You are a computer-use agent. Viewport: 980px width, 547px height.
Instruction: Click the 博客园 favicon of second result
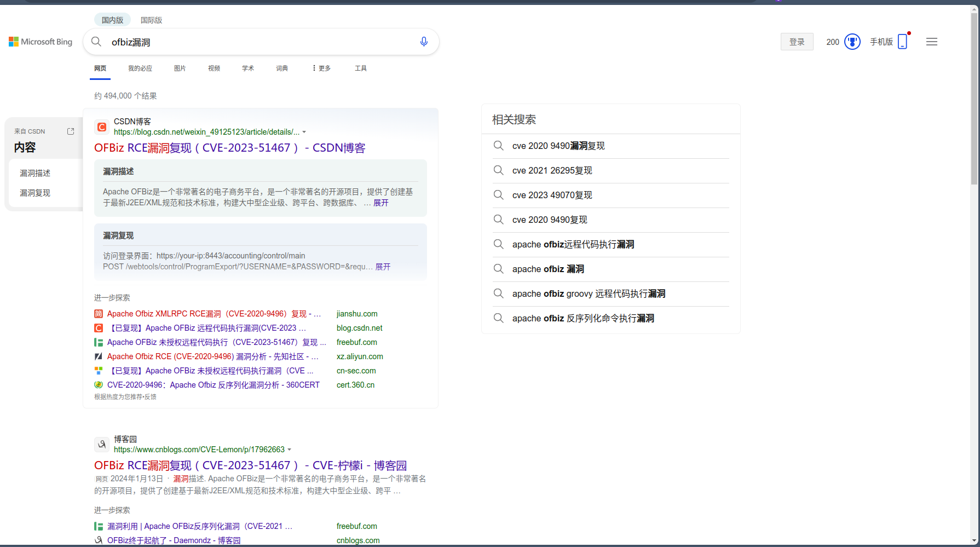tap(101, 445)
